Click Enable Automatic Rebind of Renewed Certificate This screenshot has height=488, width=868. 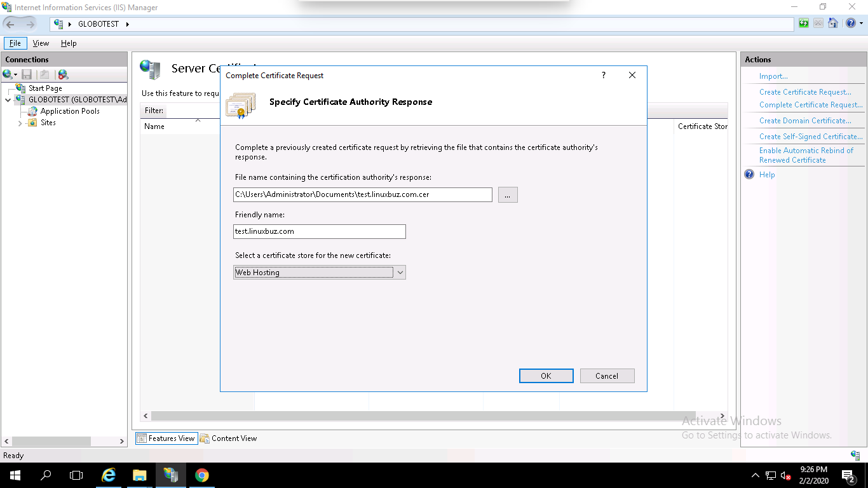click(x=806, y=155)
